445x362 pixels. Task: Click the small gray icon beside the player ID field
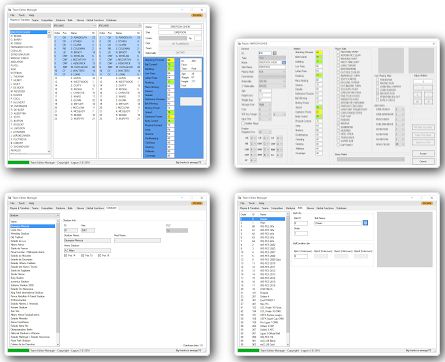pos(275,53)
